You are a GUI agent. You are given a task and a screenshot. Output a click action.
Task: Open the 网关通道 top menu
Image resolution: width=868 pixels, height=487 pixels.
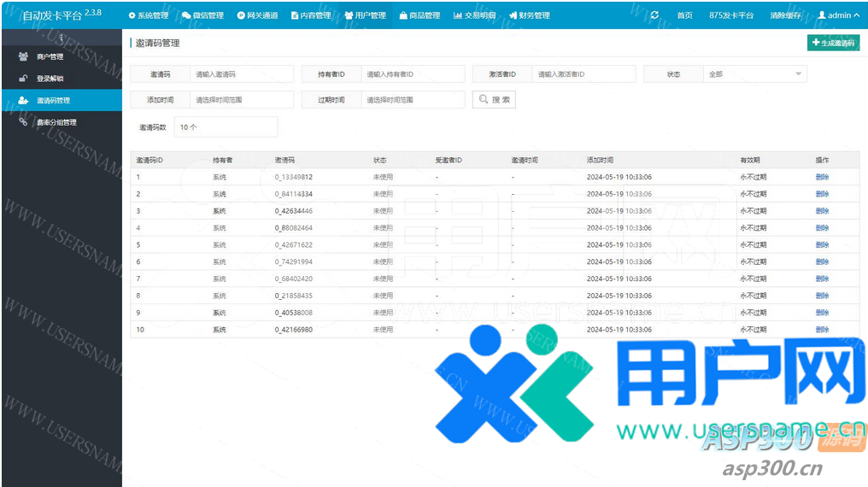pyautogui.click(x=257, y=15)
